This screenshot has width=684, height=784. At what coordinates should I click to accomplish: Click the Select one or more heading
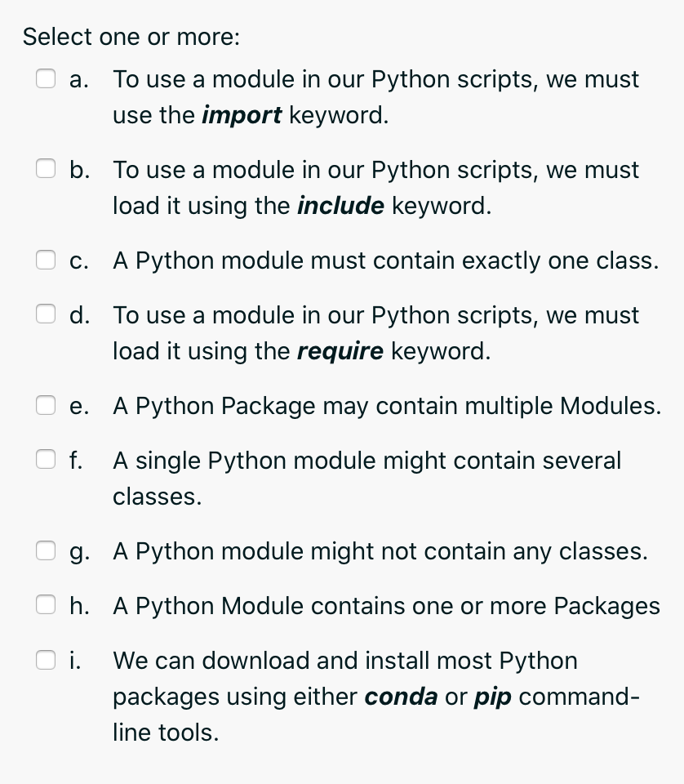(x=131, y=37)
